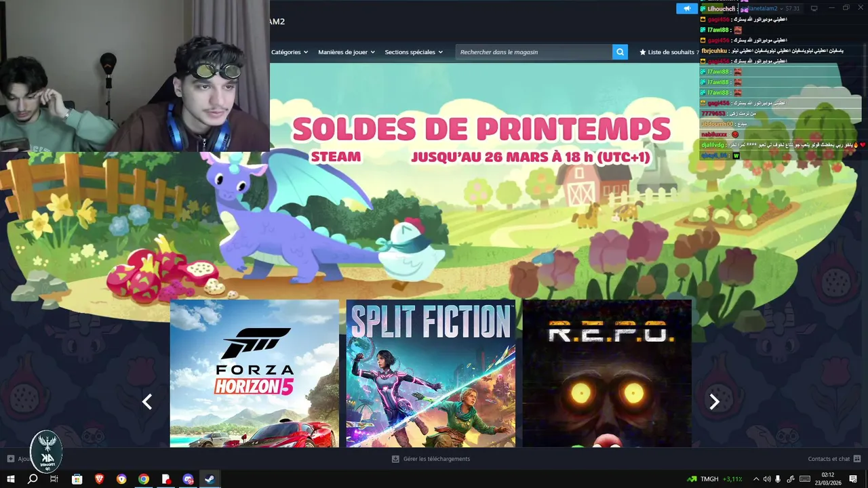
Task: Switch to Google Chrome on taskbar
Action: click(x=144, y=479)
